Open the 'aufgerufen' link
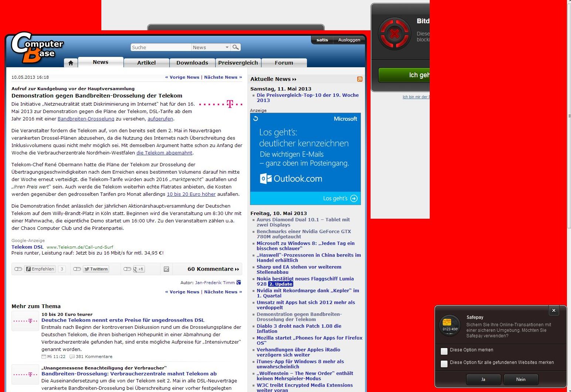The image size is (571, 392). 160,119
